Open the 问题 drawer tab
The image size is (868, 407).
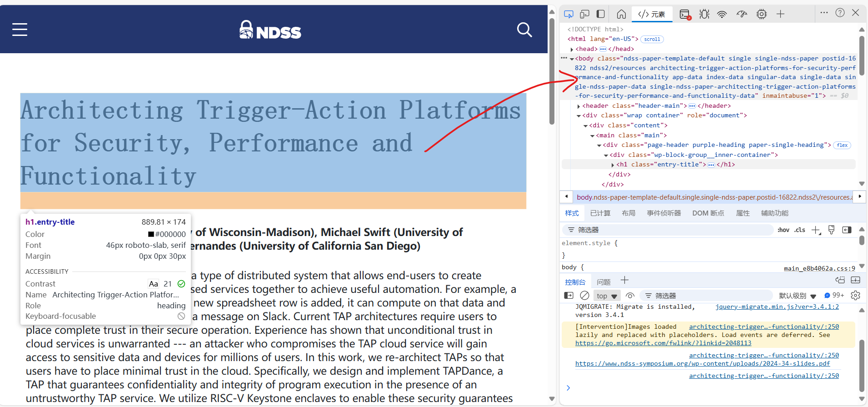[604, 282]
